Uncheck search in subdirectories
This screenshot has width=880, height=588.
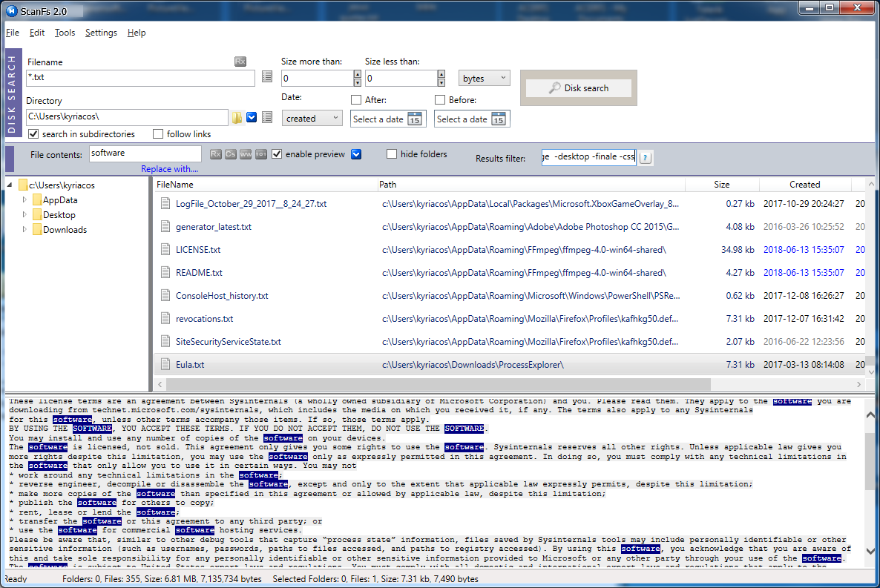(x=32, y=133)
